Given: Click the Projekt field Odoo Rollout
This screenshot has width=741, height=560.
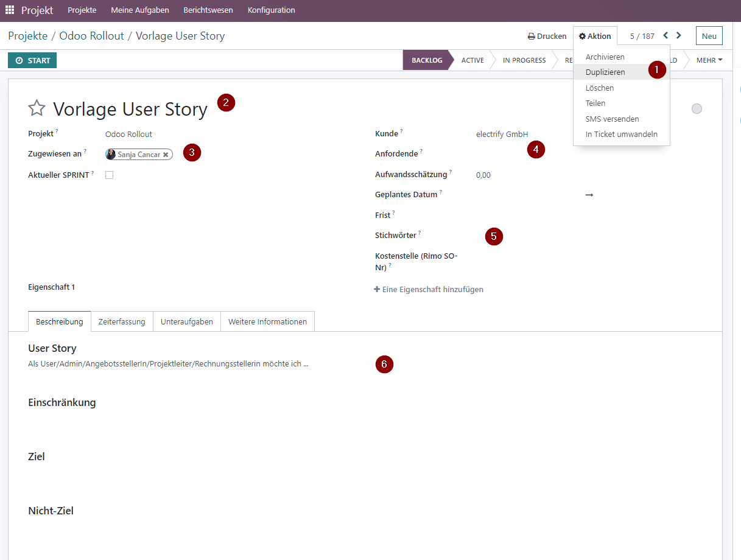Looking at the screenshot, I should (x=128, y=134).
